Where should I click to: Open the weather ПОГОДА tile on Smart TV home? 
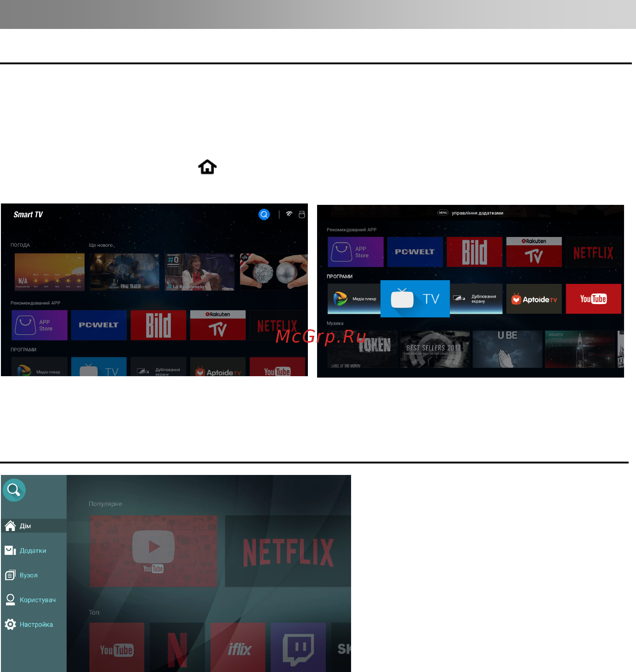pos(50,272)
